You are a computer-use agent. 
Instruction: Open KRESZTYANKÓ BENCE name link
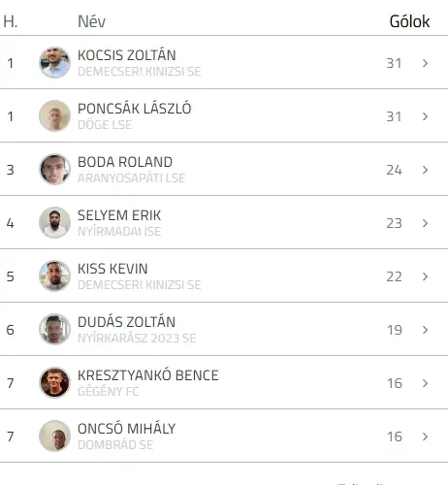pyautogui.click(x=148, y=375)
